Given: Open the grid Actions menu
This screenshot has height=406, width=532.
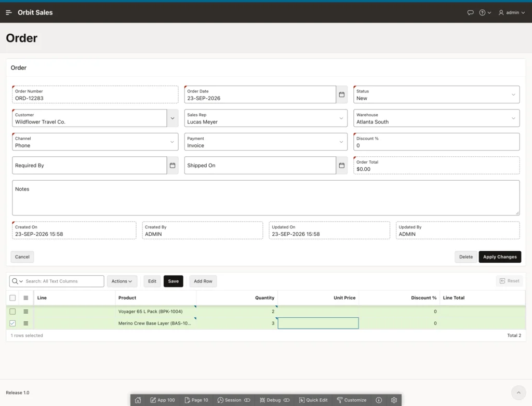Looking at the screenshot, I should (122, 281).
